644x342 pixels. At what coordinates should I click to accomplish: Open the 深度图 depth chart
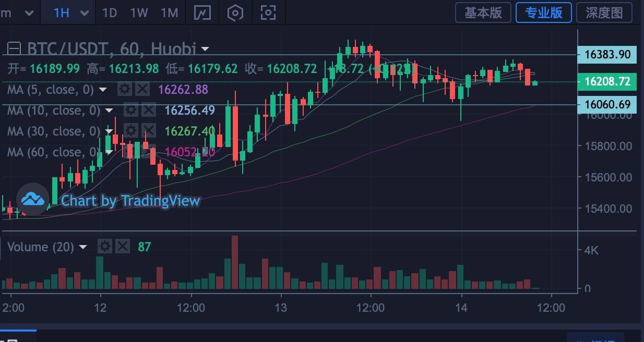pos(604,13)
